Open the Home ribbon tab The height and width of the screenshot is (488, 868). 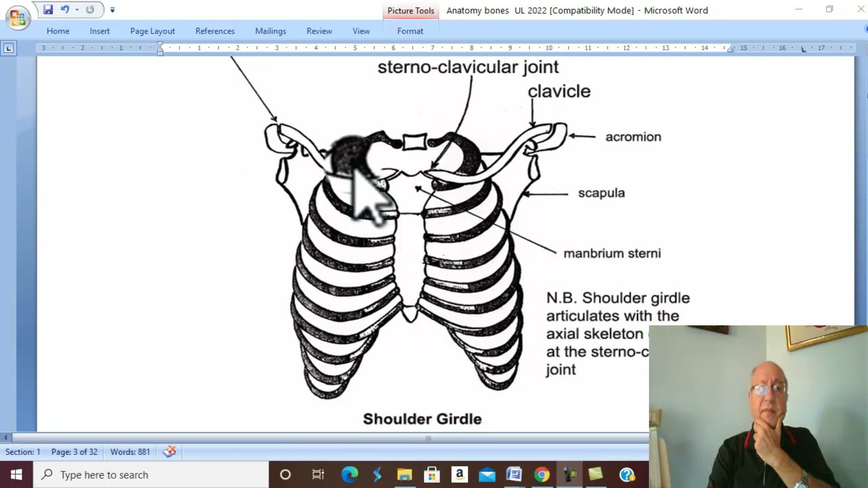click(x=58, y=31)
